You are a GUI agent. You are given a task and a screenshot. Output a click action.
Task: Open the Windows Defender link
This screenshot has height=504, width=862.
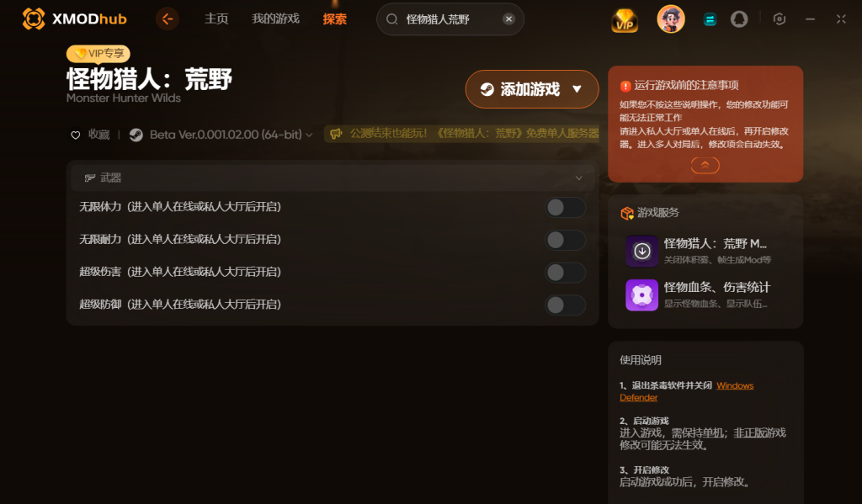[687, 391]
